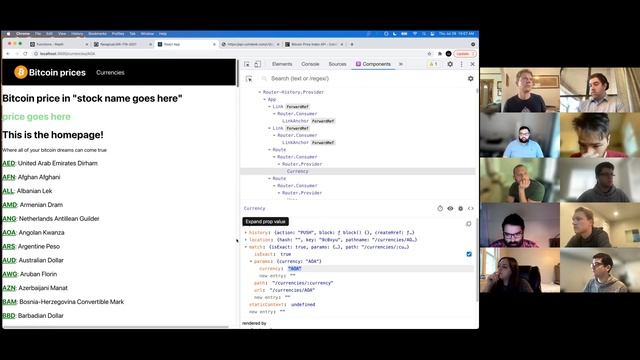Select the first LinkAnchor ForwardRef row
640x360 pixels.
click(358, 121)
